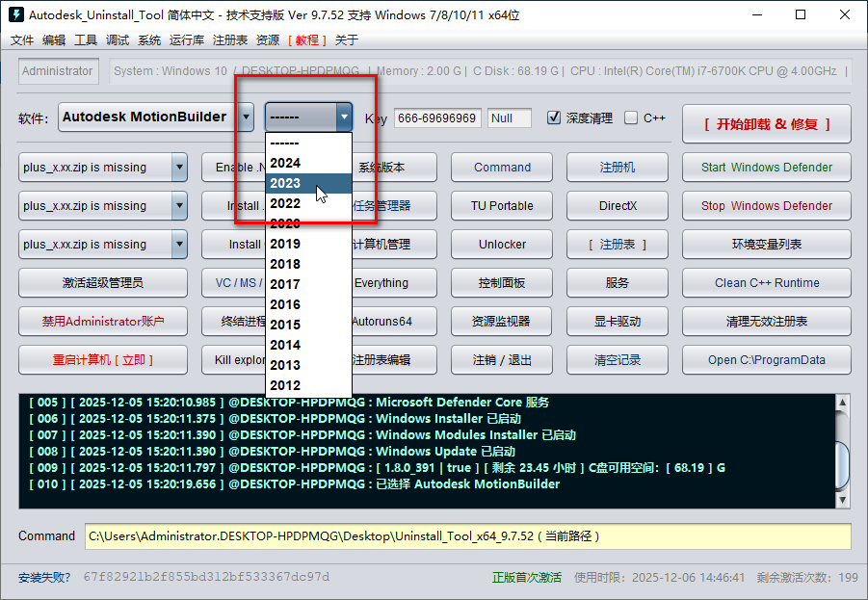Expand the Autodesk MotionBuilder software dropdown arrow
868x600 pixels.
pyautogui.click(x=246, y=117)
